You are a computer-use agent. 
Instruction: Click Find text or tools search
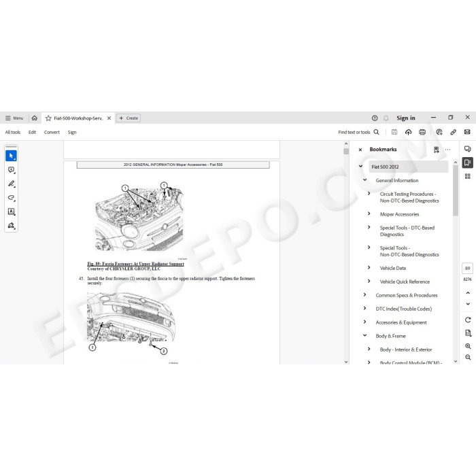click(358, 132)
